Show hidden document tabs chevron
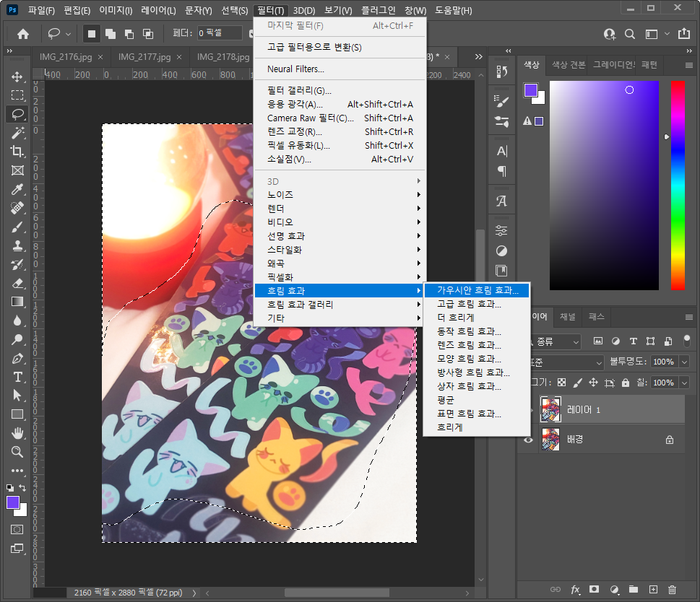The image size is (700, 602). (x=478, y=56)
